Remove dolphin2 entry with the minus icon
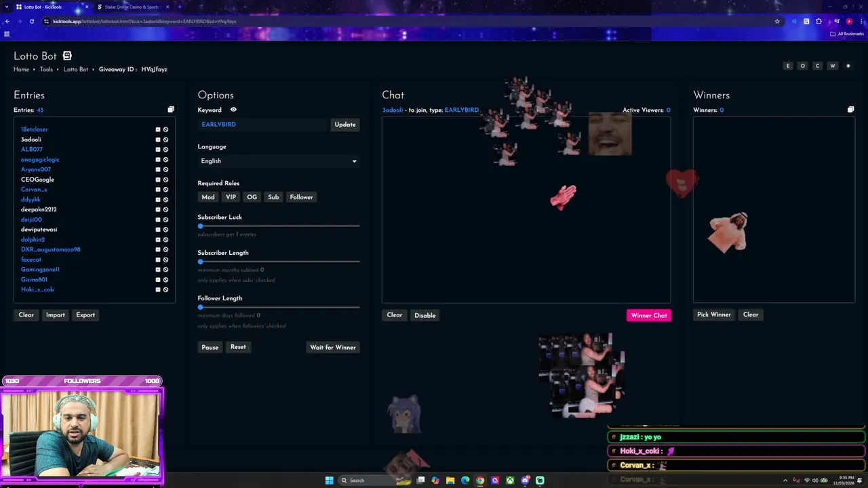Image resolution: width=868 pixels, height=488 pixels. pyautogui.click(x=158, y=239)
